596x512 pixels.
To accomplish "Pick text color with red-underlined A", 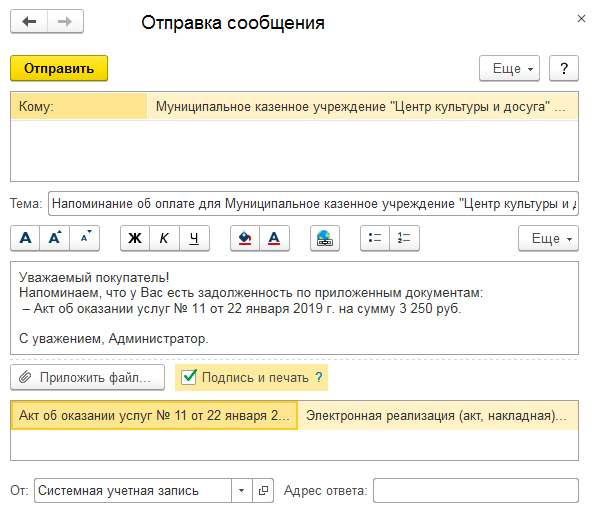I will [274, 238].
